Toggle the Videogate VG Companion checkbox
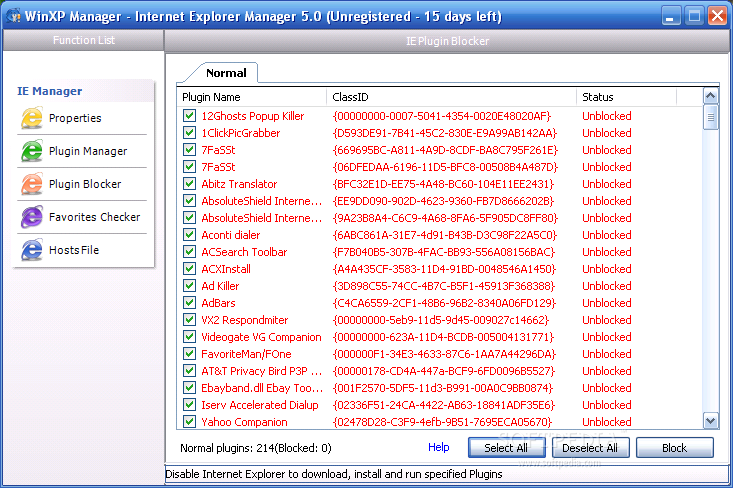The image size is (733, 488). pos(189,337)
